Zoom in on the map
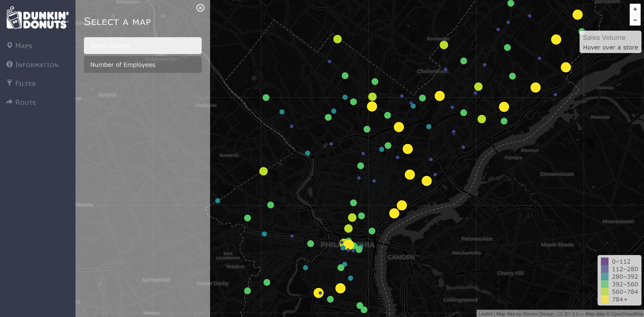The height and width of the screenshot is (317, 644). [635, 9]
